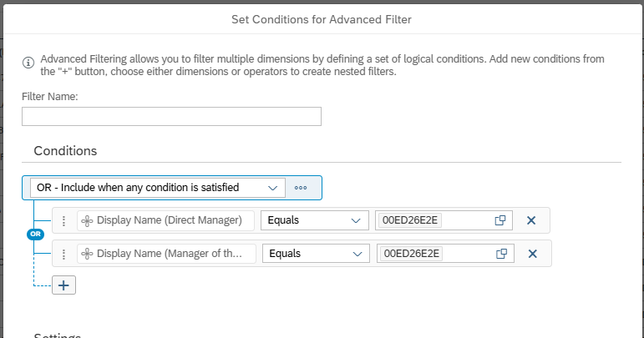The width and height of the screenshot is (644, 338).
Task: Grab drag handle of Direct Manager condition
Action: pyautogui.click(x=63, y=220)
